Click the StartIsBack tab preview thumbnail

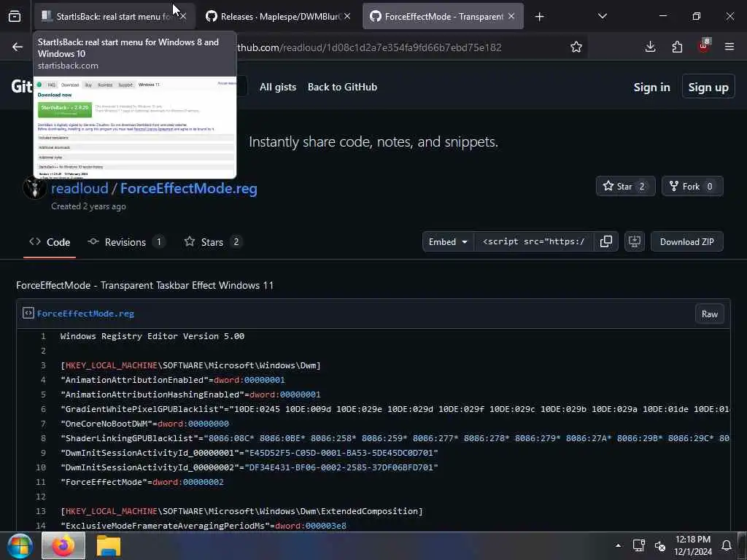coord(135,128)
